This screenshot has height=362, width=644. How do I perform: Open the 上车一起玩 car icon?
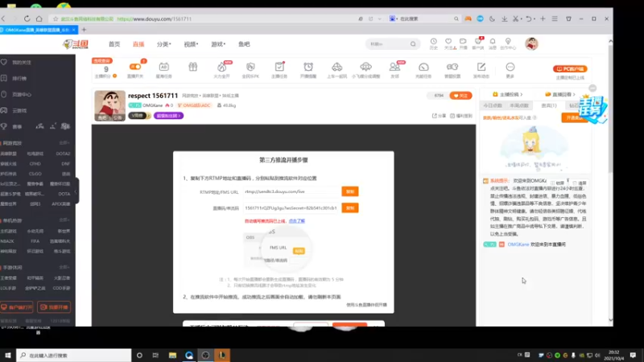(336, 67)
